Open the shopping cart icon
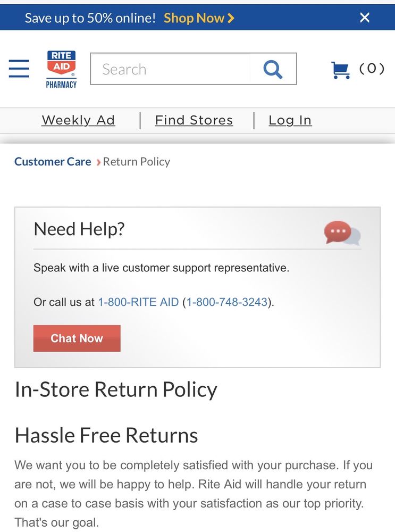 point(340,70)
